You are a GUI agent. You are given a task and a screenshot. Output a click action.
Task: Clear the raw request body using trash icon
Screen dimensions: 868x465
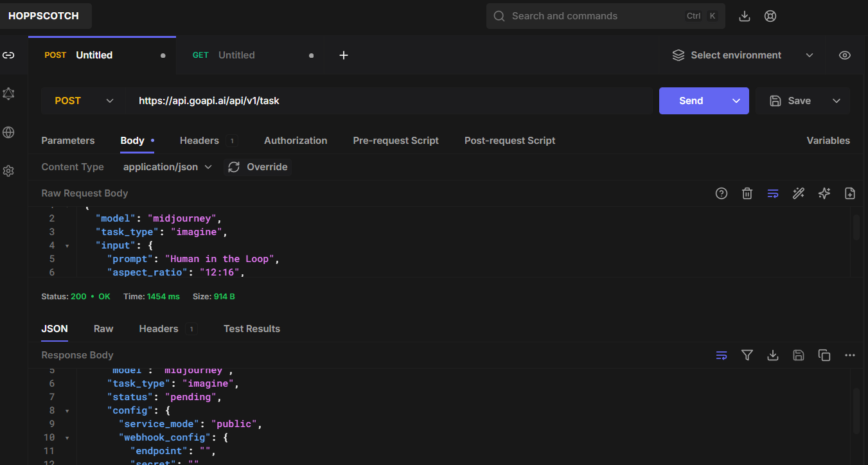coord(747,193)
